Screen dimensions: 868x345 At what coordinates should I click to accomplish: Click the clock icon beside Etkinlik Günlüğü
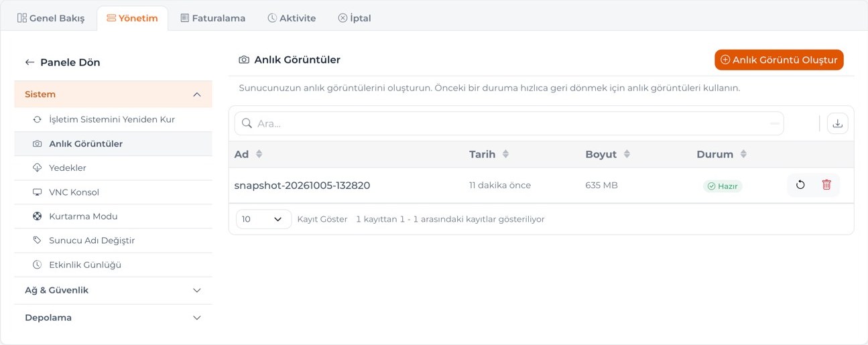point(38,265)
